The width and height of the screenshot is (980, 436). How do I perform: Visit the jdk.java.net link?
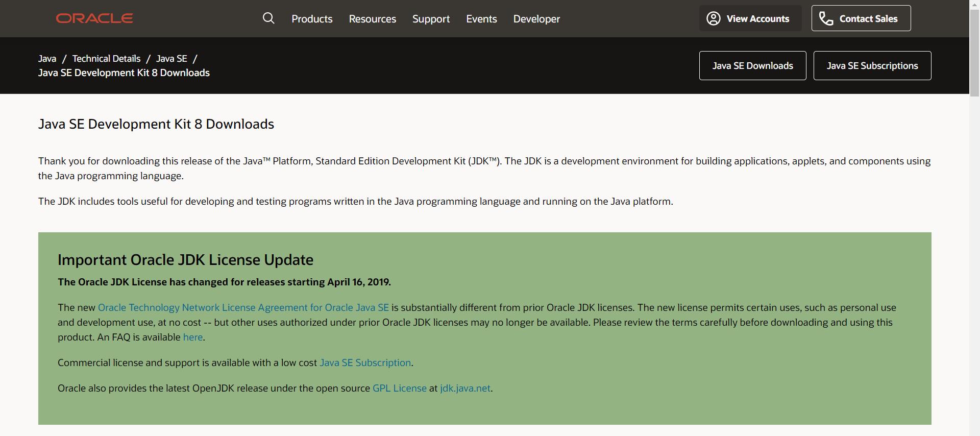tap(465, 388)
